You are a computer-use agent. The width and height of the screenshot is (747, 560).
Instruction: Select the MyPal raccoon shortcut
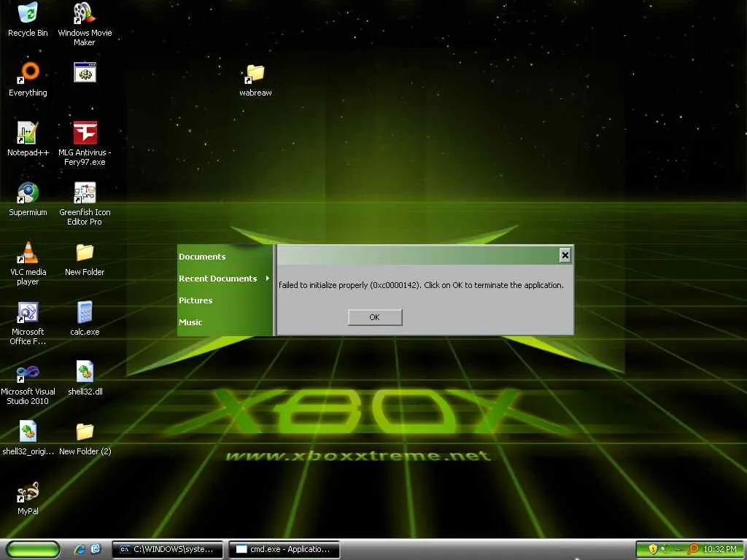pos(28,498)
